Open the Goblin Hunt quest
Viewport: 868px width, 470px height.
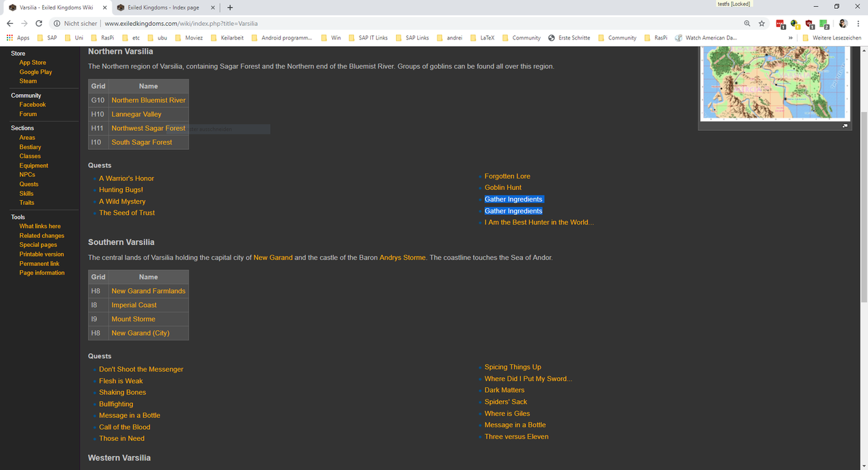click(x=503, y=188)
